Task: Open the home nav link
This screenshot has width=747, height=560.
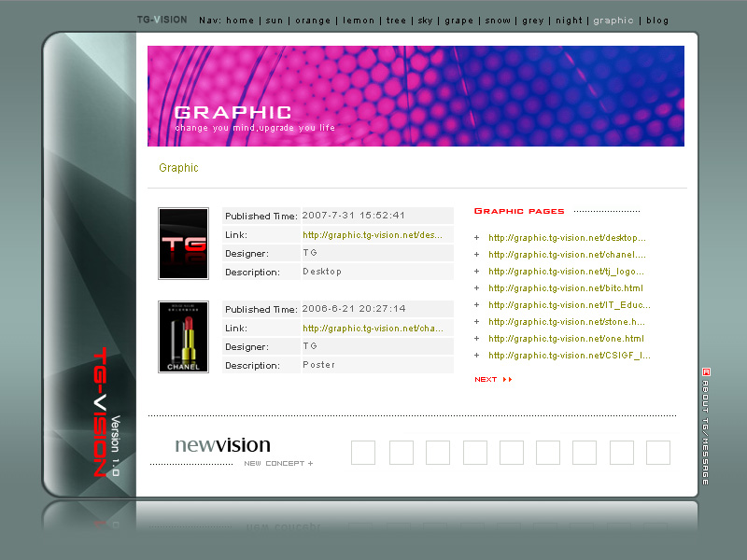Action: [240, 21]
